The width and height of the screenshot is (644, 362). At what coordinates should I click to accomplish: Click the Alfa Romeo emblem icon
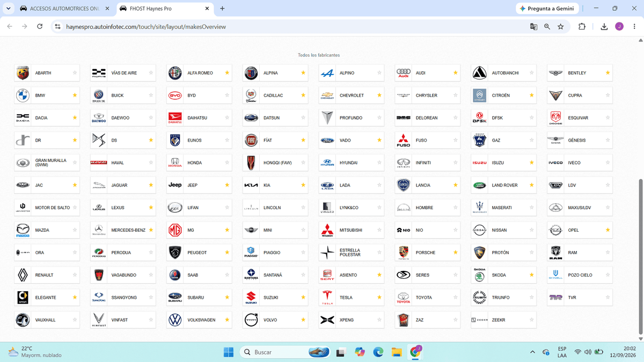(x=175, y=73)
